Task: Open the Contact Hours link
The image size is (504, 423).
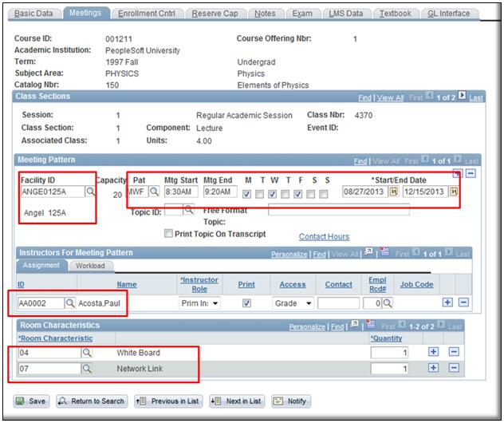Action: pyautogui.click(x=324, y=237)
